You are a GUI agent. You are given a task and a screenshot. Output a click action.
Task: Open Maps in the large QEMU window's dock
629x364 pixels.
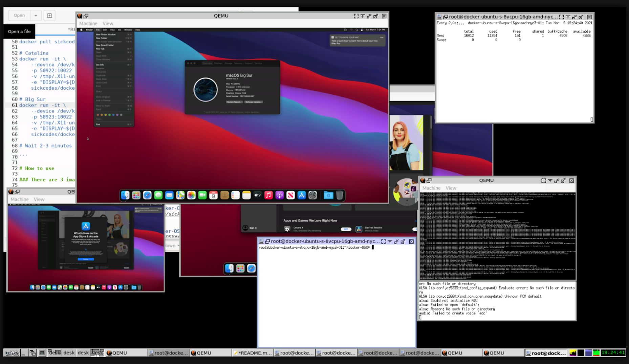pos(180,195)
